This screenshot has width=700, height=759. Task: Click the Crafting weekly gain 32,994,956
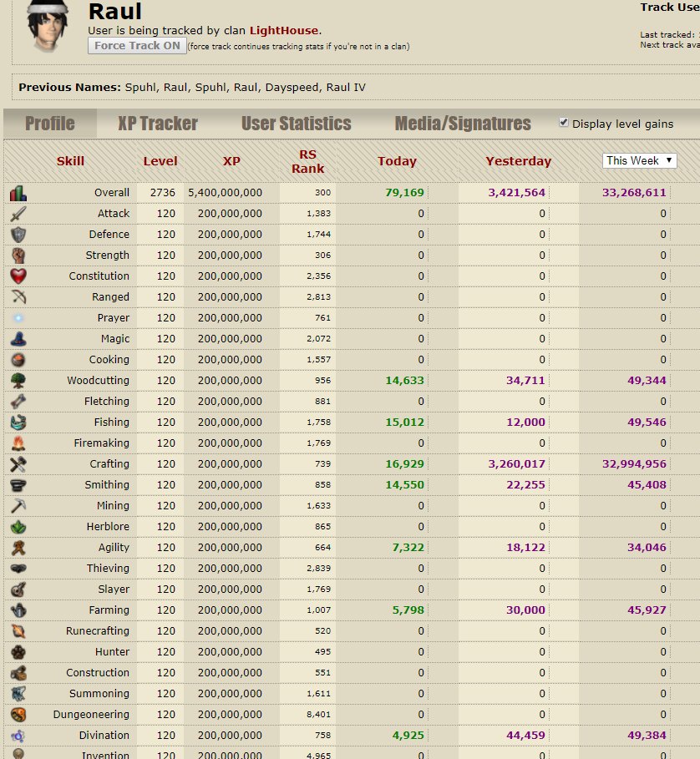point(634,463)
